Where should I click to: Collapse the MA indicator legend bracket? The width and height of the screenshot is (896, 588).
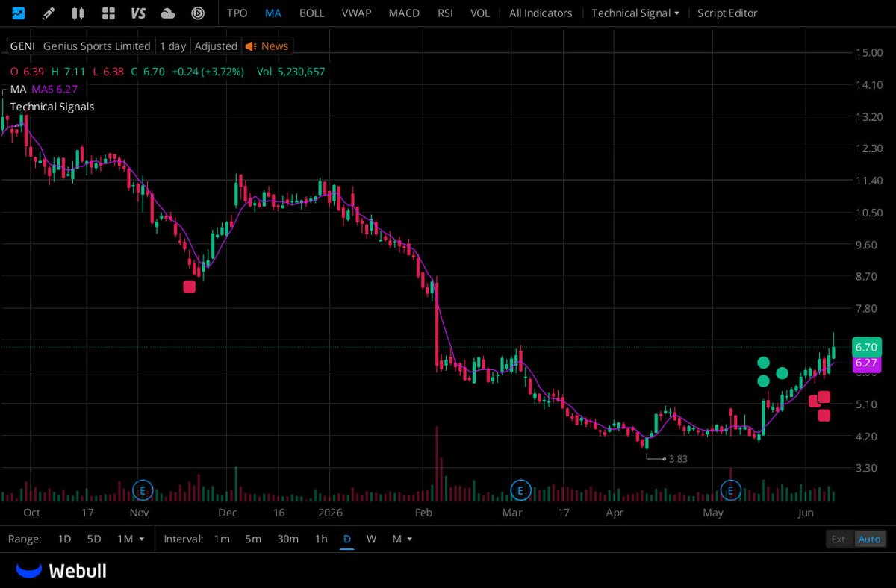click(x=4, y=93)
